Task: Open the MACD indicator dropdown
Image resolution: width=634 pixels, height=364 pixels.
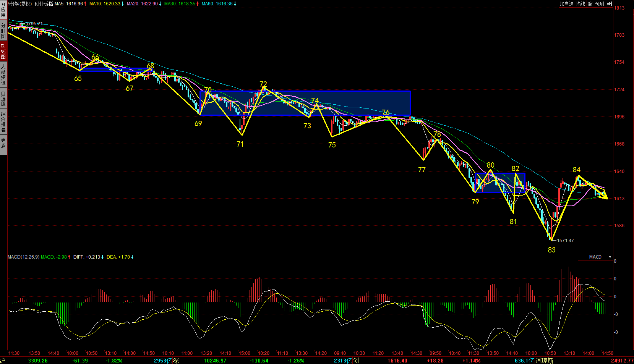Action: [610, 257]
